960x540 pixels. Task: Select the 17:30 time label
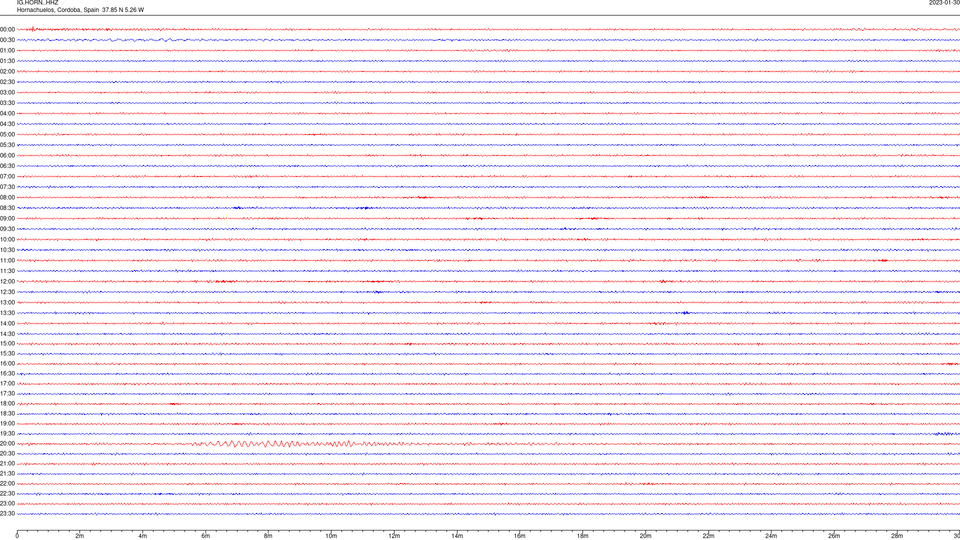point(7,394)
